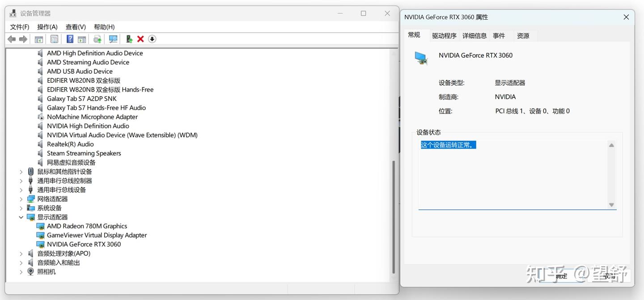Click the folder icon beside 系统设备
644x300 pixels.
tap(31, 208)
